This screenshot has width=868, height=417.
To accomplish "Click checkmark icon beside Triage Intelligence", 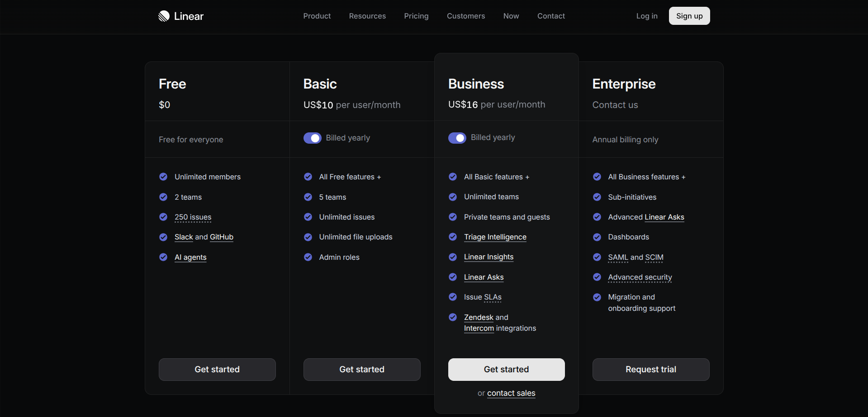I will tap(453, 237).
